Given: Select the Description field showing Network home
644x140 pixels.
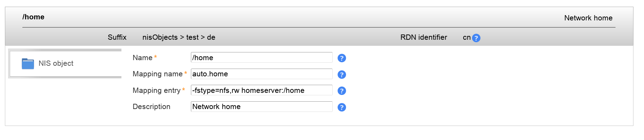Looking at the screenshot, I should click(x=261, y=107).
